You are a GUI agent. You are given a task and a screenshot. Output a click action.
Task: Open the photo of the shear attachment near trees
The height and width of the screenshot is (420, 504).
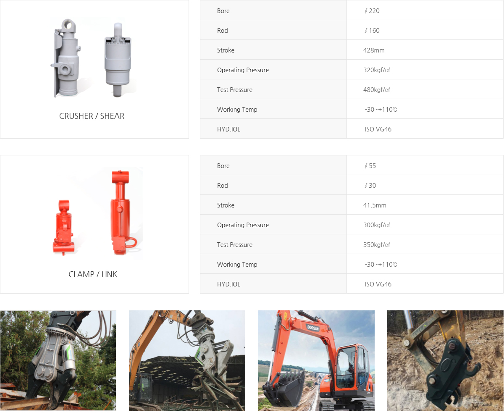click(58, 360)
